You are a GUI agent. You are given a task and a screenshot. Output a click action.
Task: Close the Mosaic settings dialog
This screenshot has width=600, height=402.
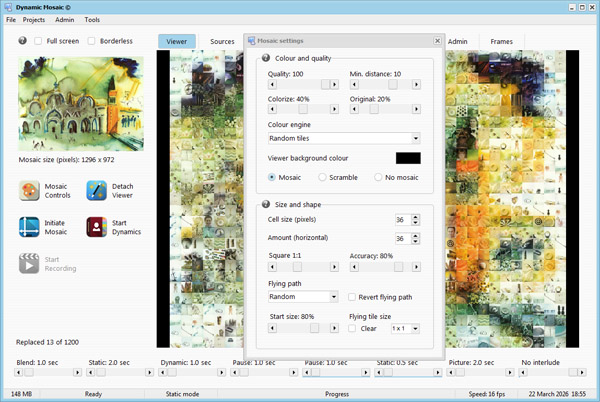coord(437,41)
